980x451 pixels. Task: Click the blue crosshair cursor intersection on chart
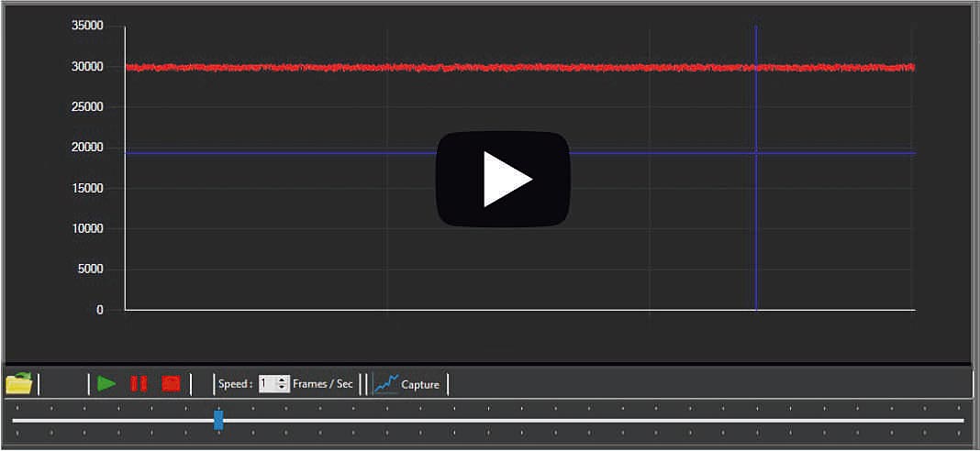click(x=756, y=153)
